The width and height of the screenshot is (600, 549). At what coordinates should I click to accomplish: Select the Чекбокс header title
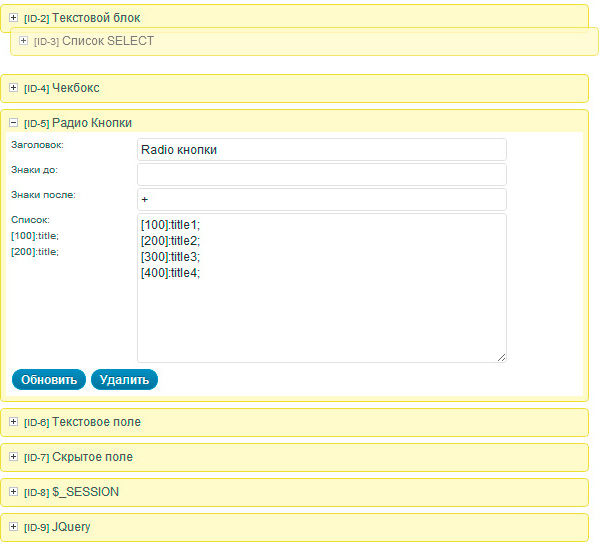click(76, 88)
